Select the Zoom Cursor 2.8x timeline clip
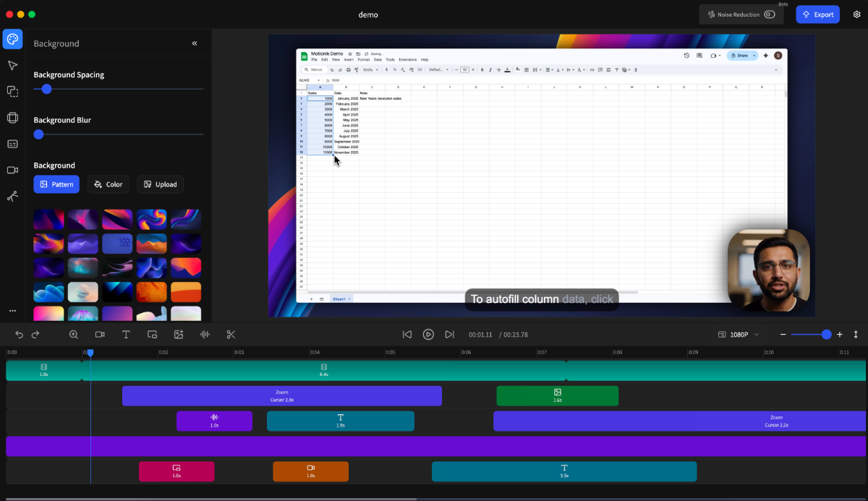This screenshot has width=868, height=501. pyautogui.click(x=281, y=395)
